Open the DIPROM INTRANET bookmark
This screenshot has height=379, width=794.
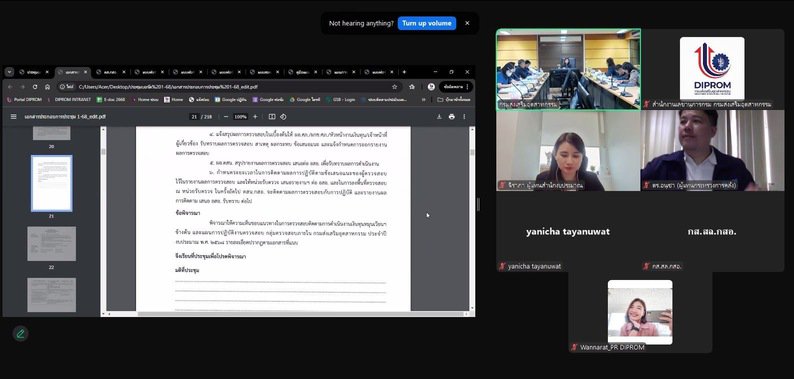click(x=69, y=100)
